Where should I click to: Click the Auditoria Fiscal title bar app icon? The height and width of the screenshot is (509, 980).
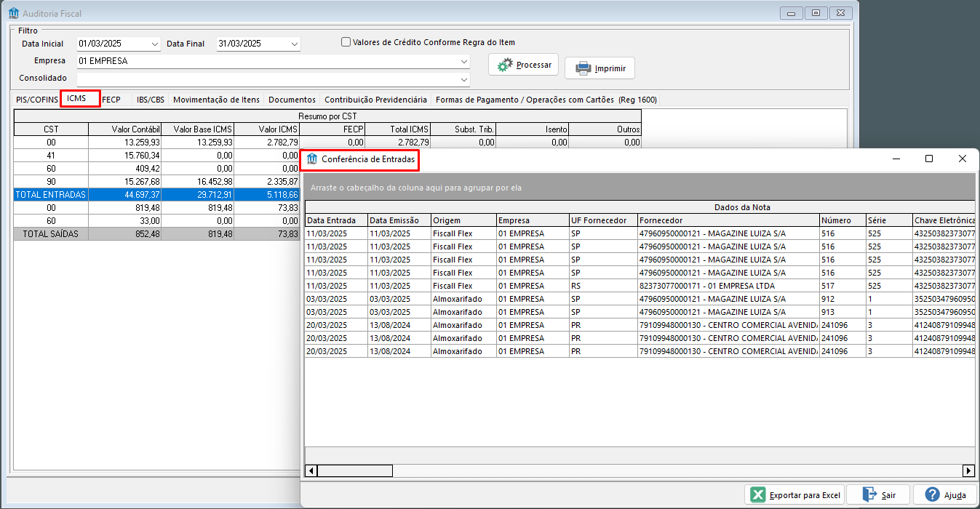click(13, 13)
